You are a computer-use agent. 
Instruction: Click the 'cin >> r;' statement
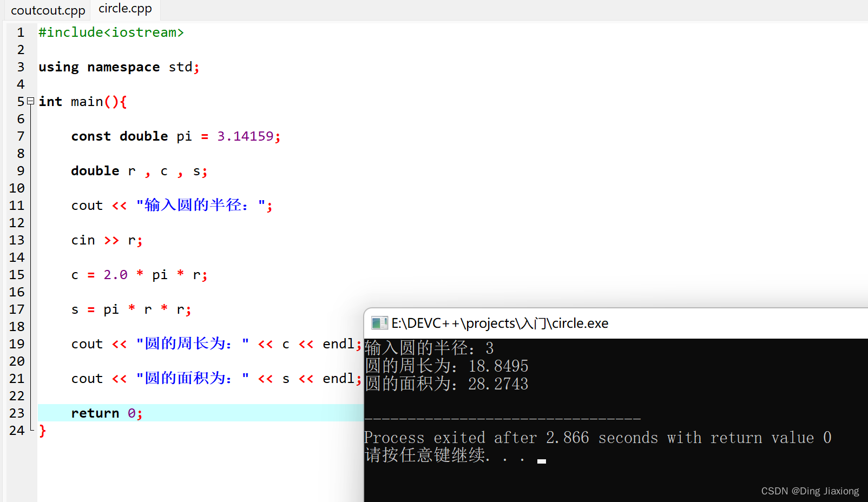tap(107, 240)
